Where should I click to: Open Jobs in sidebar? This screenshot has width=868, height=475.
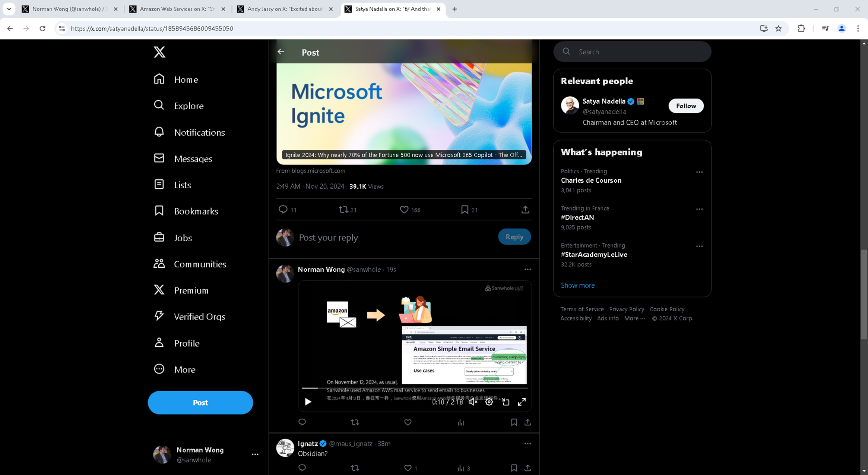click(173, 237)
